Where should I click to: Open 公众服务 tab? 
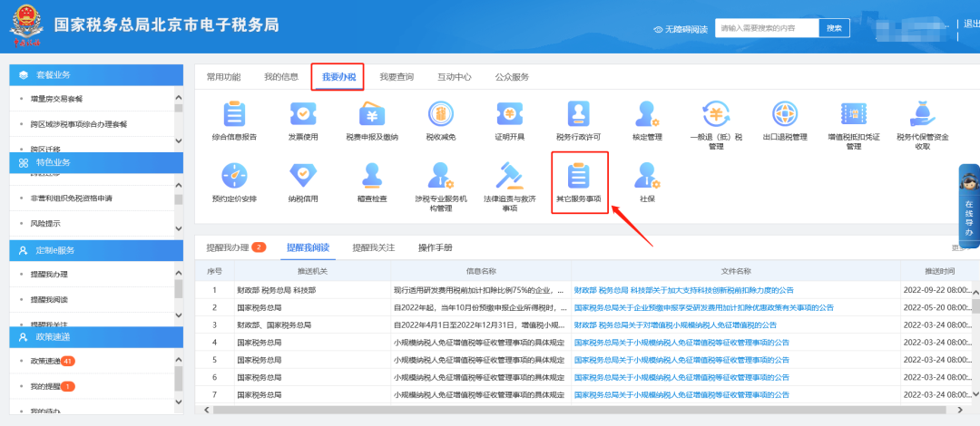tap(512, 77)
